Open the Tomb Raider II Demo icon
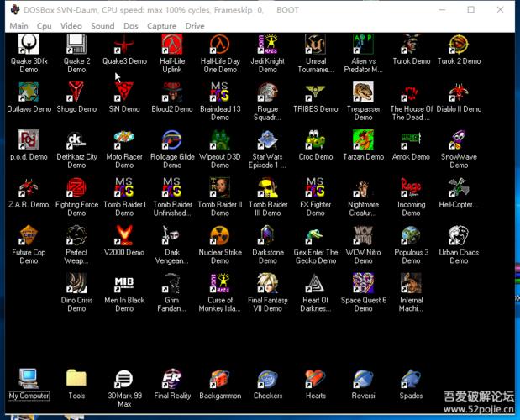The height and width of the screenshot is (420, 520). (219, 187)
